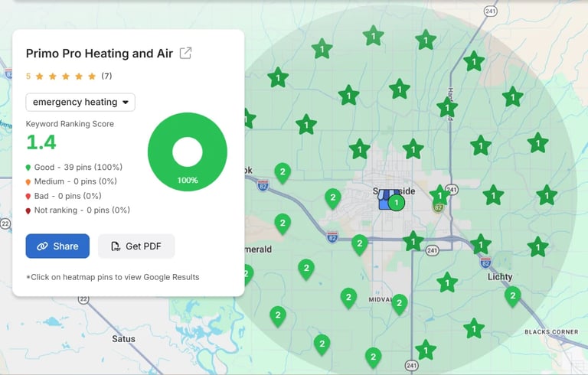Click the Not ranking - 0 pins (0%) legend row
The height and width of the screenshot is (375, 588).
77,210
